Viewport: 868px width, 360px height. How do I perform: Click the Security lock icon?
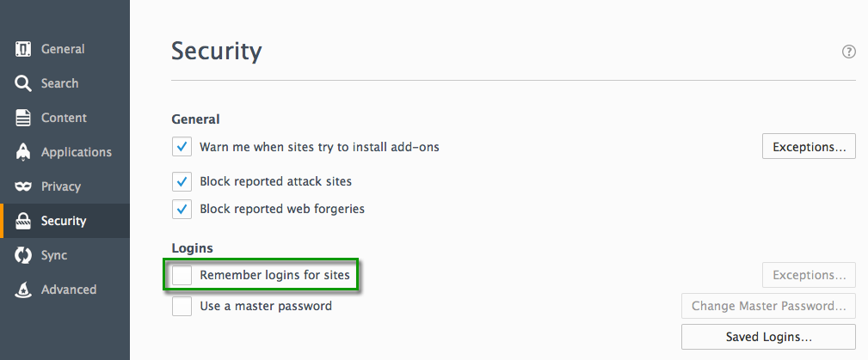[x=23, y=221]
